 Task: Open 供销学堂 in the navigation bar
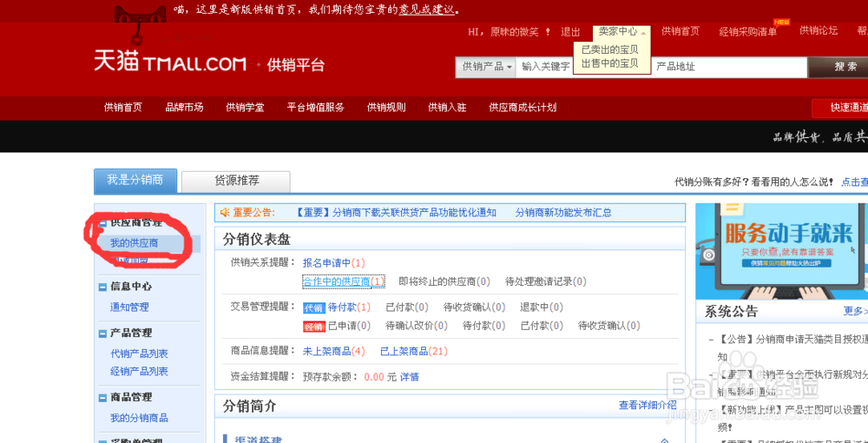click(x=245, y=108)
